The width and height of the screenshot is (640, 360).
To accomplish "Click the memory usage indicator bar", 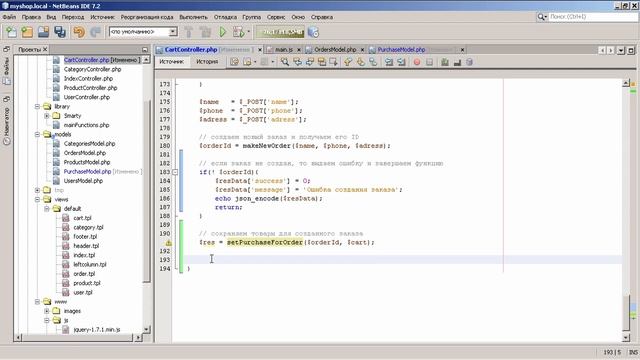I will point(280,32).
